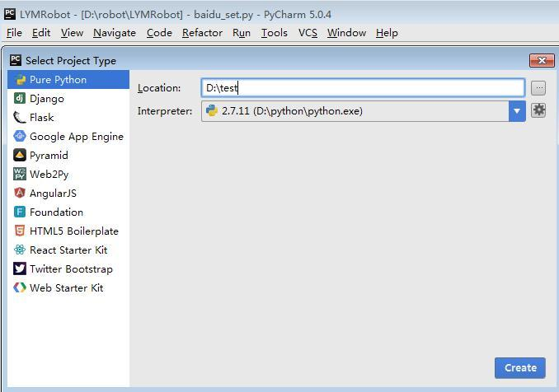Click the Pyramid project icon

pos(20,155)
